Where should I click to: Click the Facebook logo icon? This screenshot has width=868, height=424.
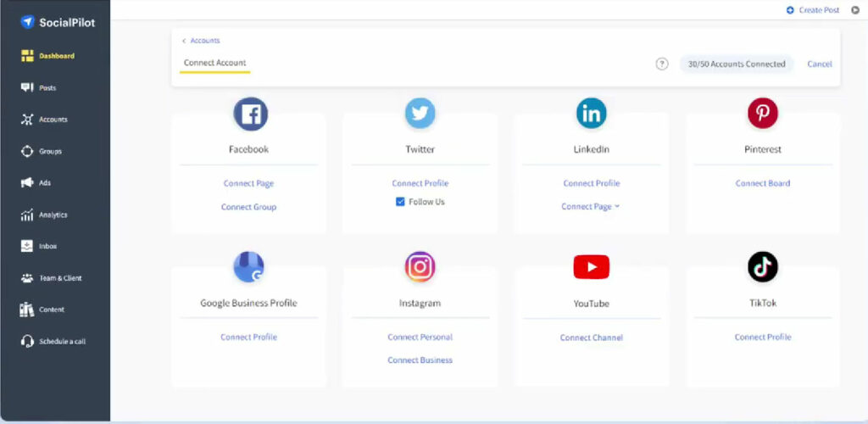pyautogui.click(x=251, y=114)
